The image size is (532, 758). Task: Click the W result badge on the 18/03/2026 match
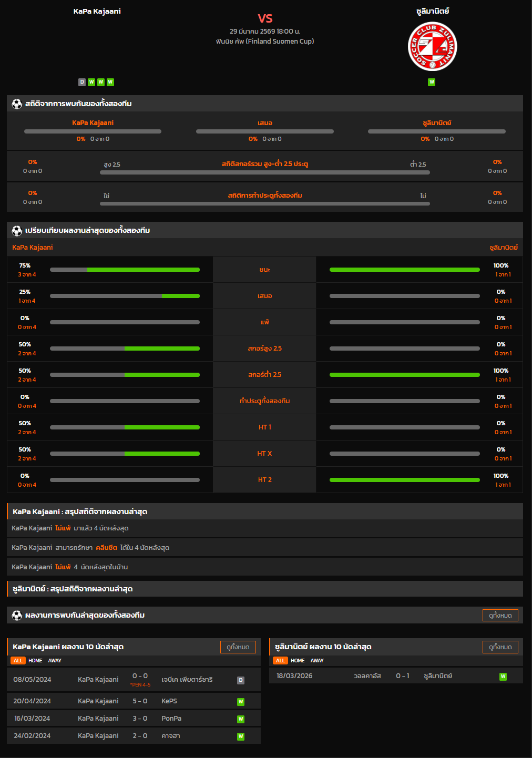503,677
